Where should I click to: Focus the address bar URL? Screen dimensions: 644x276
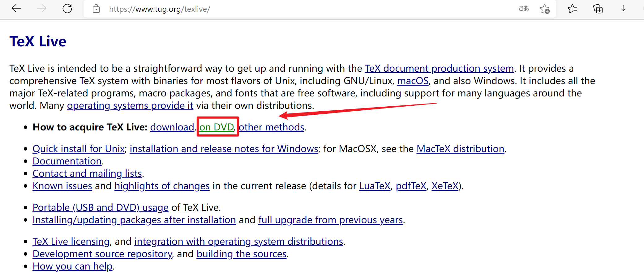coord(160,9)
